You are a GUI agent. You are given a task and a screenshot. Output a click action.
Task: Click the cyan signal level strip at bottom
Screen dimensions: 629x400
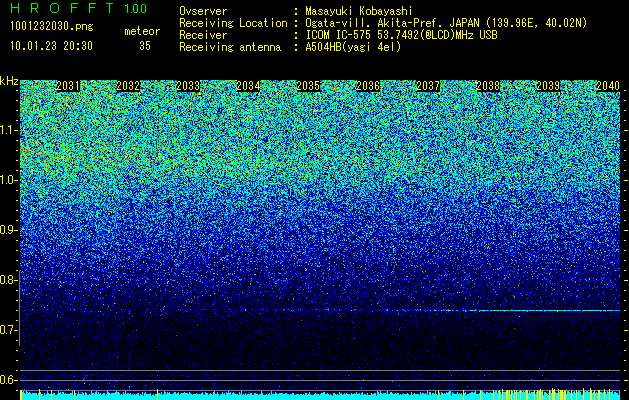click(x=320, y=395)
